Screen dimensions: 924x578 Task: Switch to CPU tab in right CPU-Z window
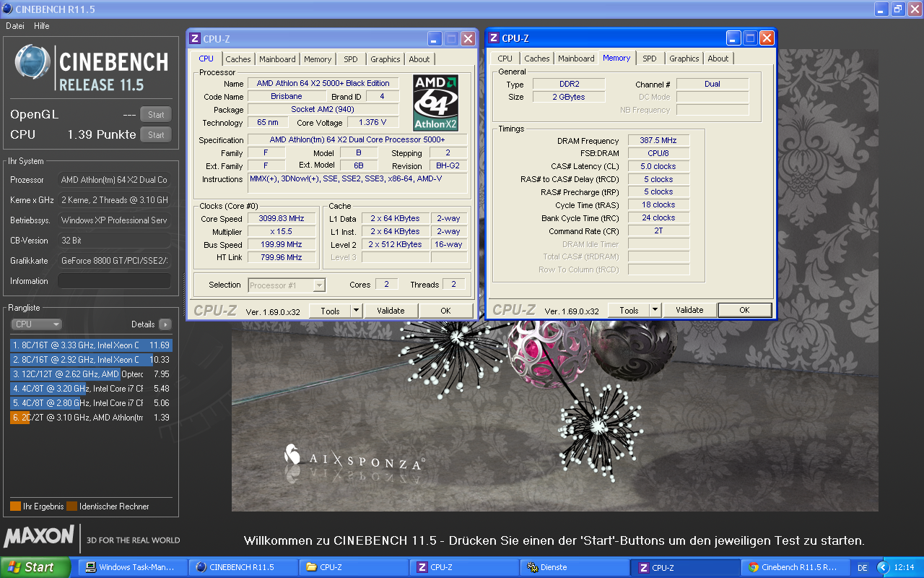[x=505, y=59]
